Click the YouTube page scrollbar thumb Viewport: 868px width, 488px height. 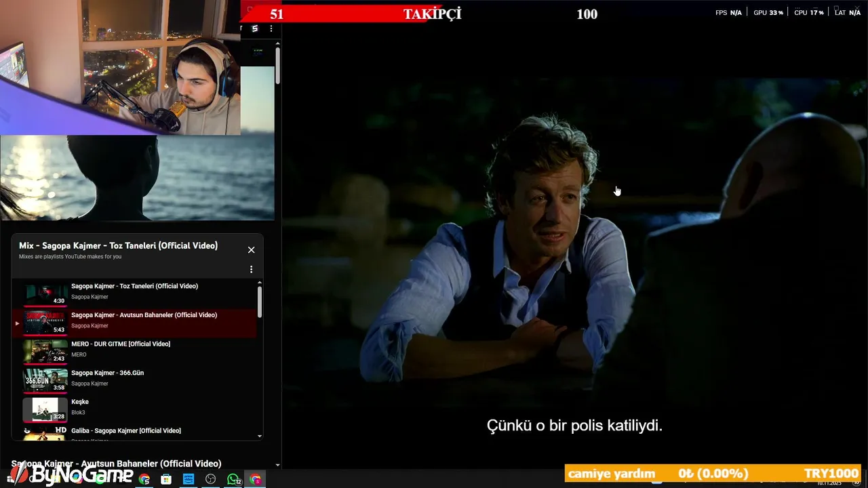(x=277, y=66)
